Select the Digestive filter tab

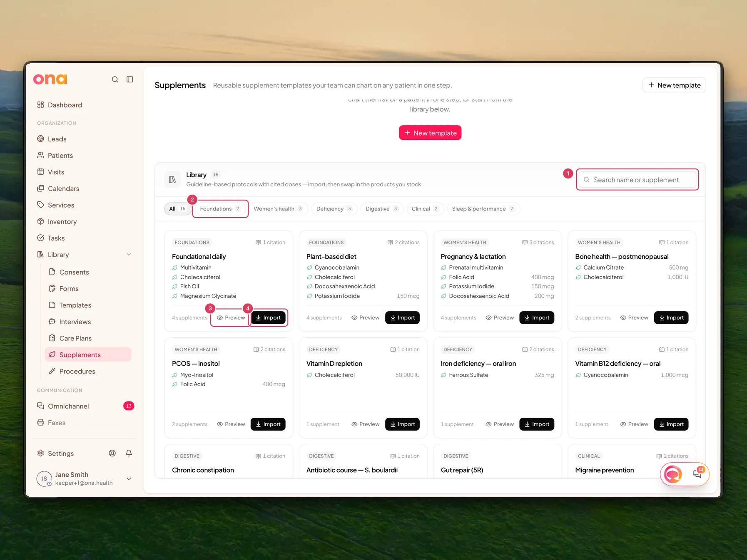pos(382,209)
